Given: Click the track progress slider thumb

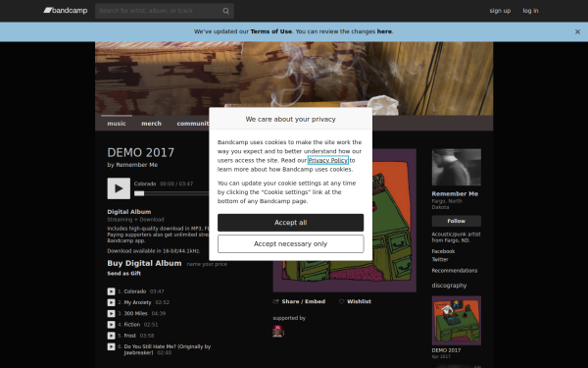Looking at the screenshot, I should (x=139, y=193).
